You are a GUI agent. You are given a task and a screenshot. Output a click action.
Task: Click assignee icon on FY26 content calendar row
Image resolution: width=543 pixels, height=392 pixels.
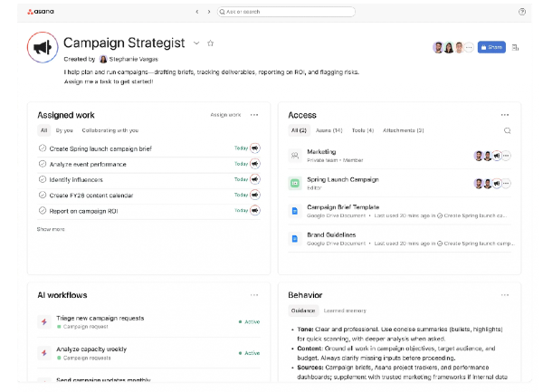tap(255, 195)
